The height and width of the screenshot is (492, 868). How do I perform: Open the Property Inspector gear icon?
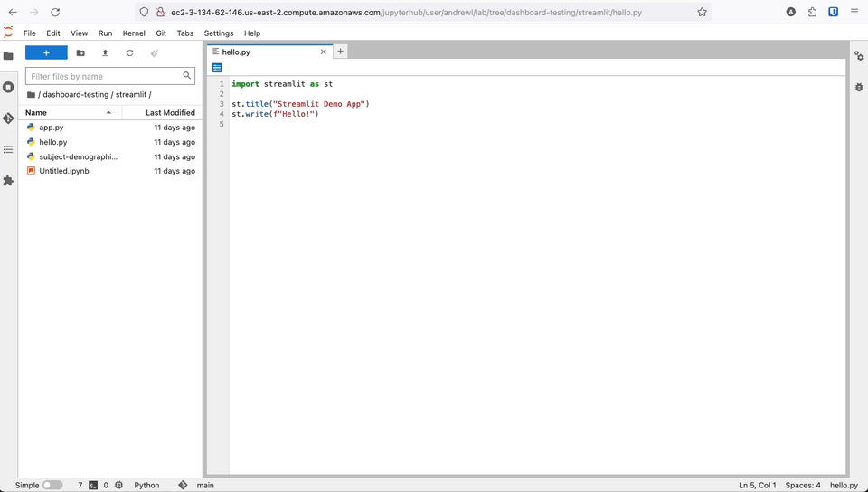[859, 56]
